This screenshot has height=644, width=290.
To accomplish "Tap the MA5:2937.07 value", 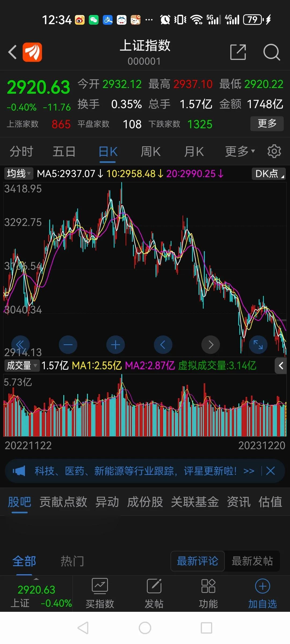I will coord(70,174).
